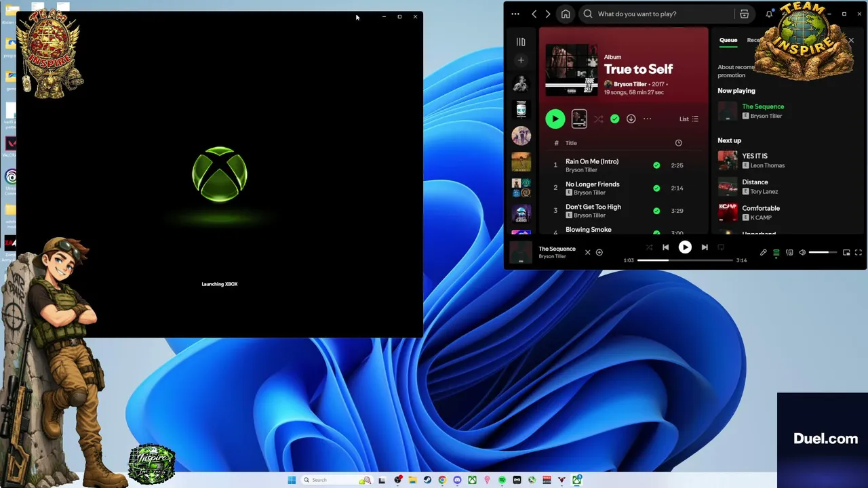Toggle repeat in the player bar
This screenshot has height=488, width=868.
tap(721, 247)
